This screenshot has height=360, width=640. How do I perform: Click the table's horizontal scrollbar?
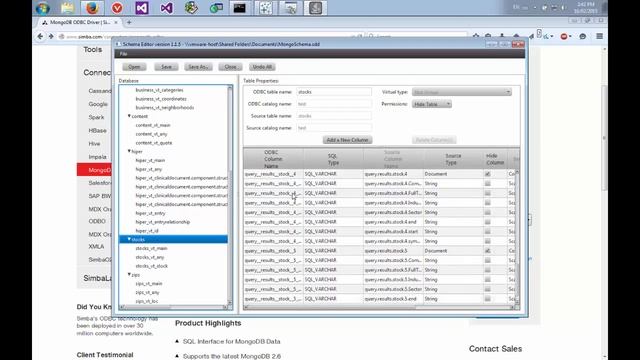(x=379, y=307)
